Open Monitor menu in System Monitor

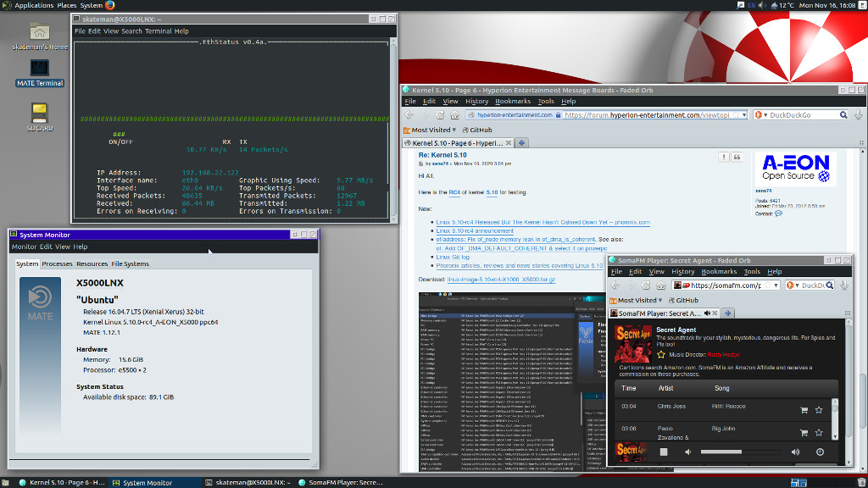click(x=24, y=247)
